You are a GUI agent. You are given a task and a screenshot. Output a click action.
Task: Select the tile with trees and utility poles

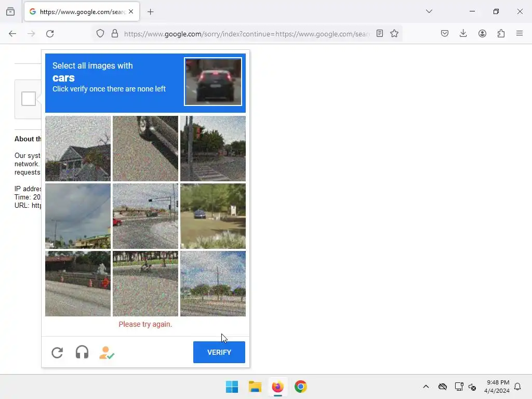(212, 284)
